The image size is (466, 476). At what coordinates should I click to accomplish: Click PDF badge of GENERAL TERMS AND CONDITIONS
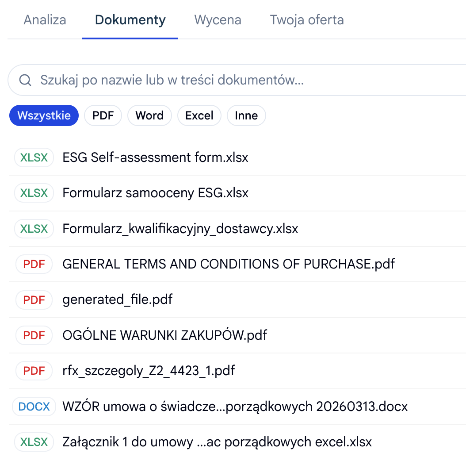34,264
